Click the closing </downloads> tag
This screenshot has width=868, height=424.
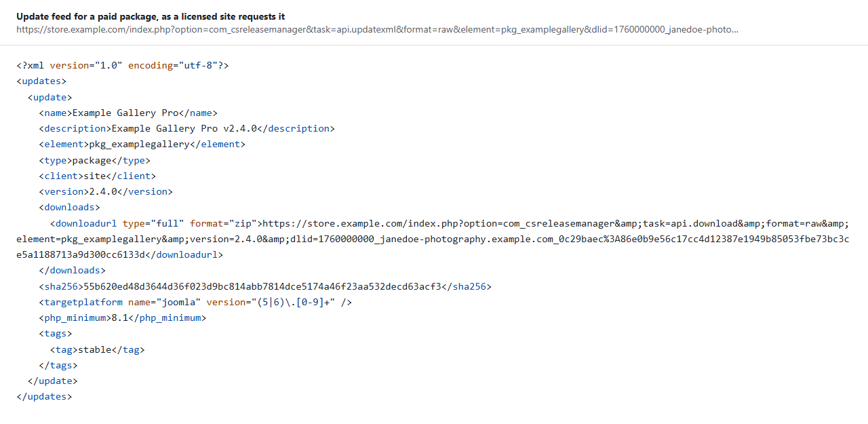[72, 271]
